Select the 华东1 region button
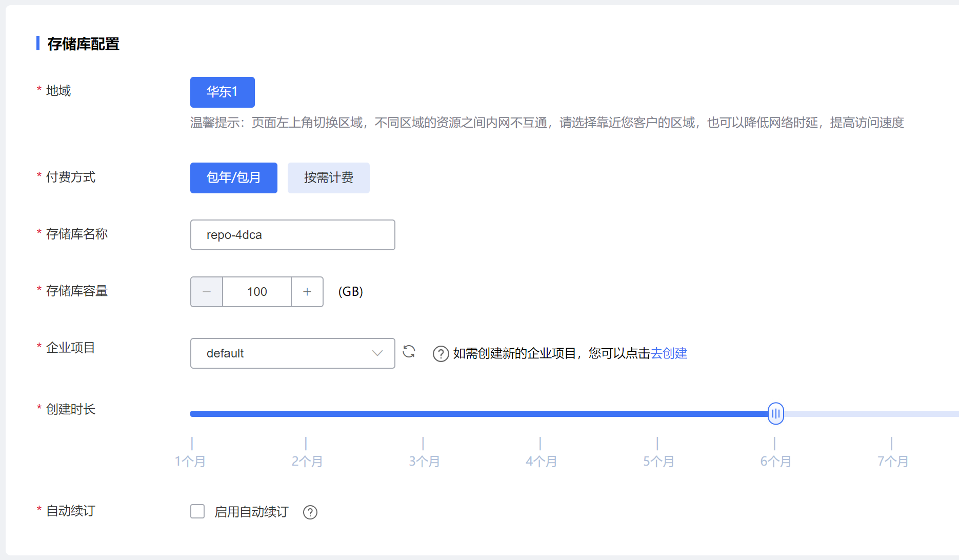The image size is (959, 560). [222, 92]
